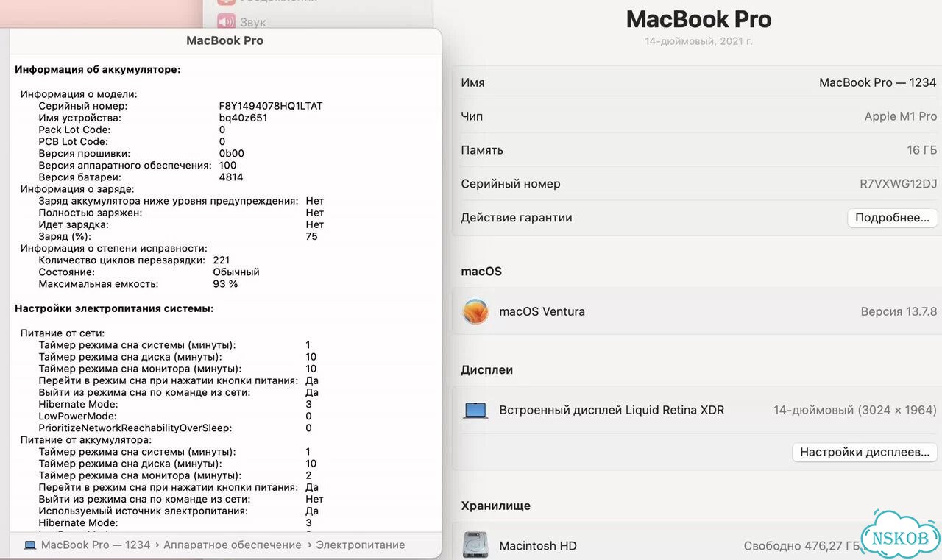
Task: Select the Mac serial number R7VXWG12DJ
Action: pyautogui.click(x=899, y=184)
